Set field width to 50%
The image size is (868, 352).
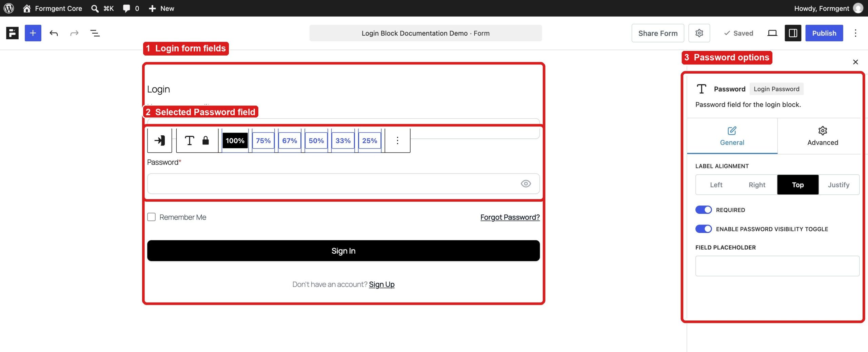[316, 140]
